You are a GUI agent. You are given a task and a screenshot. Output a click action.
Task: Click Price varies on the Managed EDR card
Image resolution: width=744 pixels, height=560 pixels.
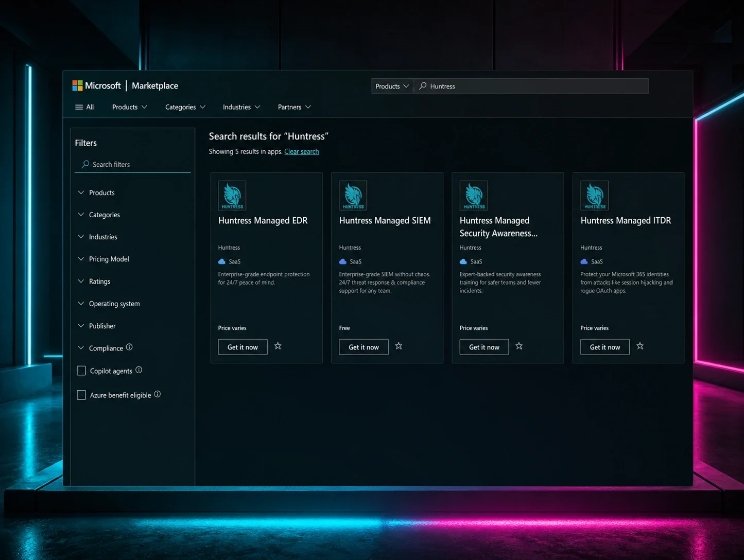tap(232, 328)
